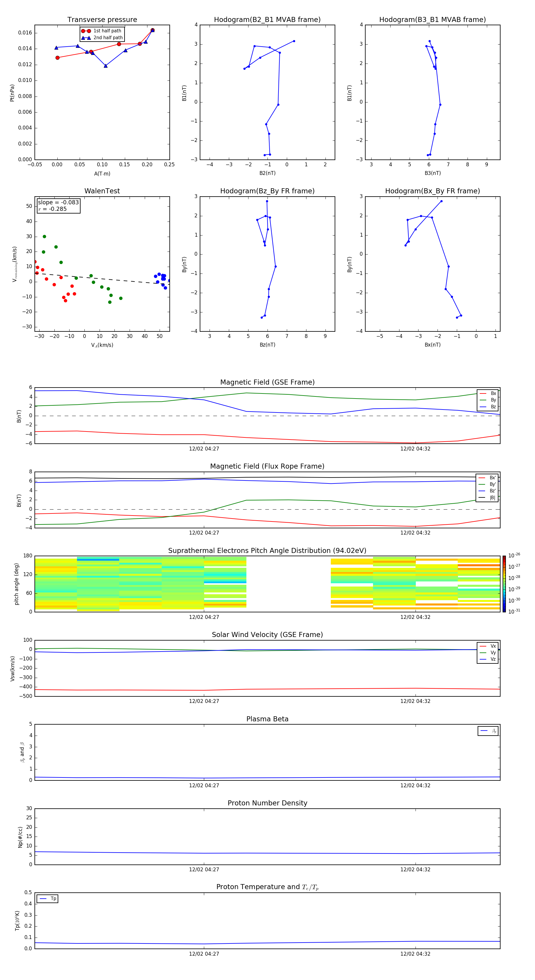
Task: Click the 'Magnetic Field (GSE Frame)' title
Action: pyautogui.click(x=267, y=382)
